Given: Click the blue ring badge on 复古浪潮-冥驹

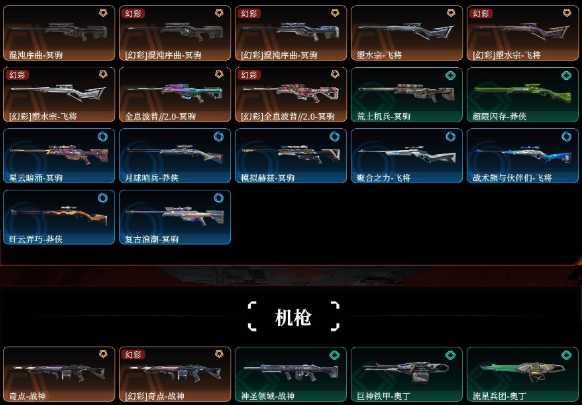Looking at the screenshot, I should point(219,198).
